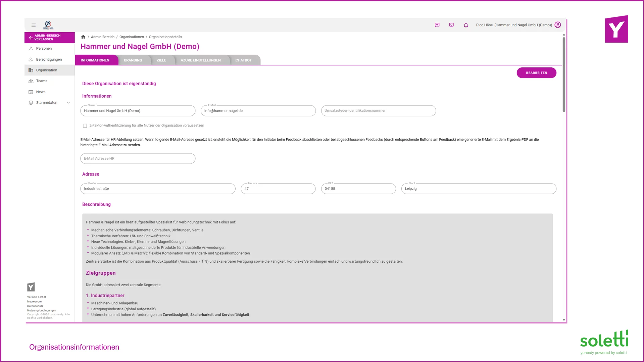Click the Straße input field
The height and width of the screenshot is (362, 644).
coord(158,189)
